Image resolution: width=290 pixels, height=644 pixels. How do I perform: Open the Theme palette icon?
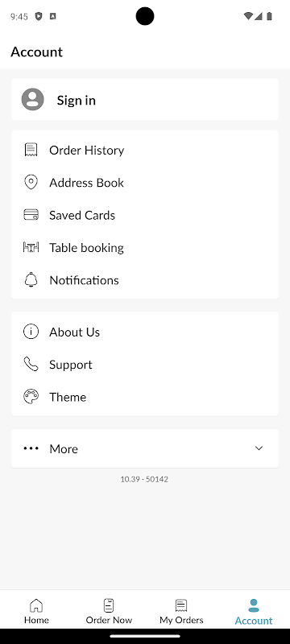point(31,397)
